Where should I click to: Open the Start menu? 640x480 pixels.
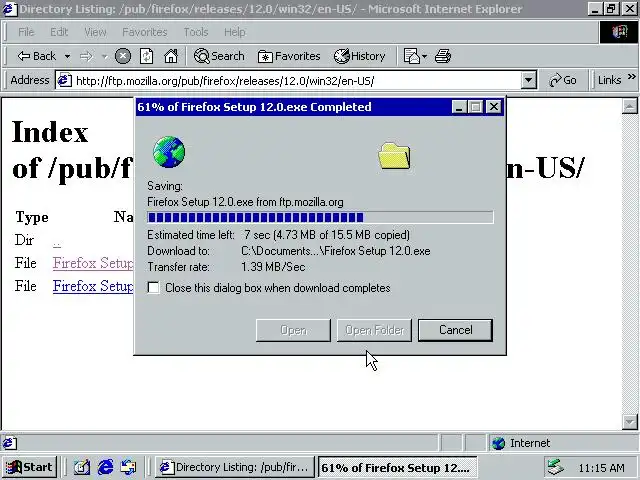pyautogui.click(x=29, y=467)
